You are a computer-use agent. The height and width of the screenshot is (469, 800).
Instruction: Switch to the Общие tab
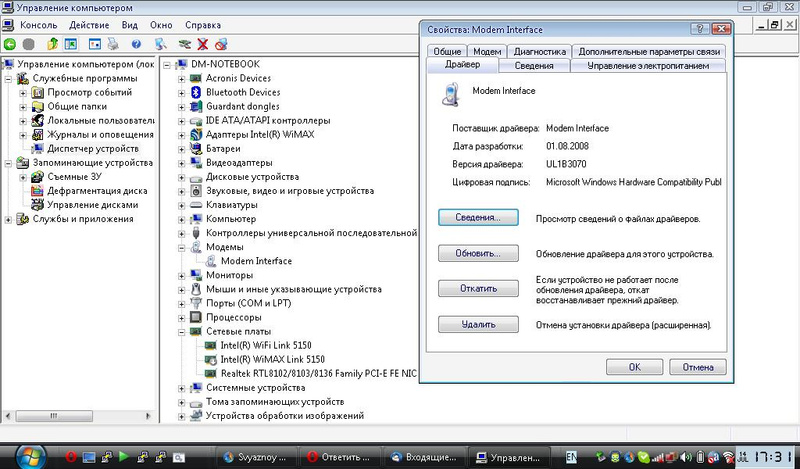[x=447, y=52]
